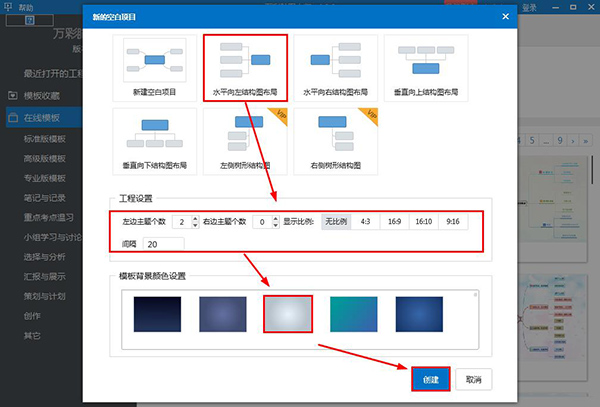Pick the light gray background swatch
Image resolution: width=600 pixels, height=407 pixels.
point(288,314)
